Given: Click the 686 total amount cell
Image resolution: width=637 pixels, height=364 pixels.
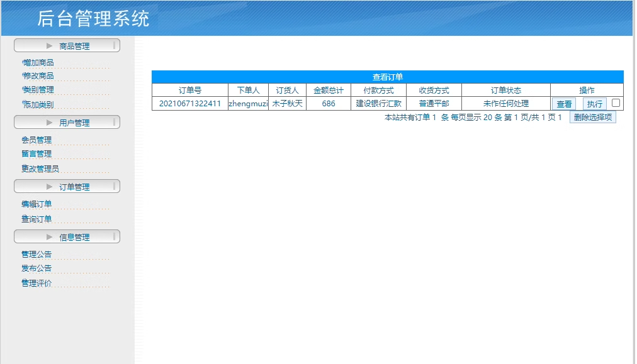Looking at the screenshot, I should [329, 104].
